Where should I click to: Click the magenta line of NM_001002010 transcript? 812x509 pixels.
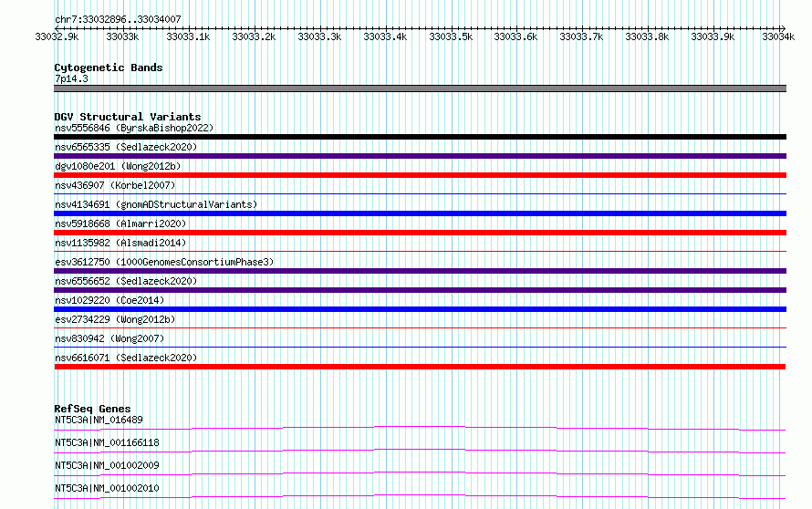pyautogui.click(x=420, y=496)
